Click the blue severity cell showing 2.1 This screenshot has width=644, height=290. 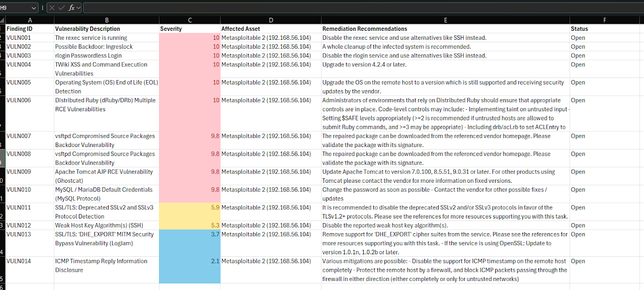(x=190, y=261)
